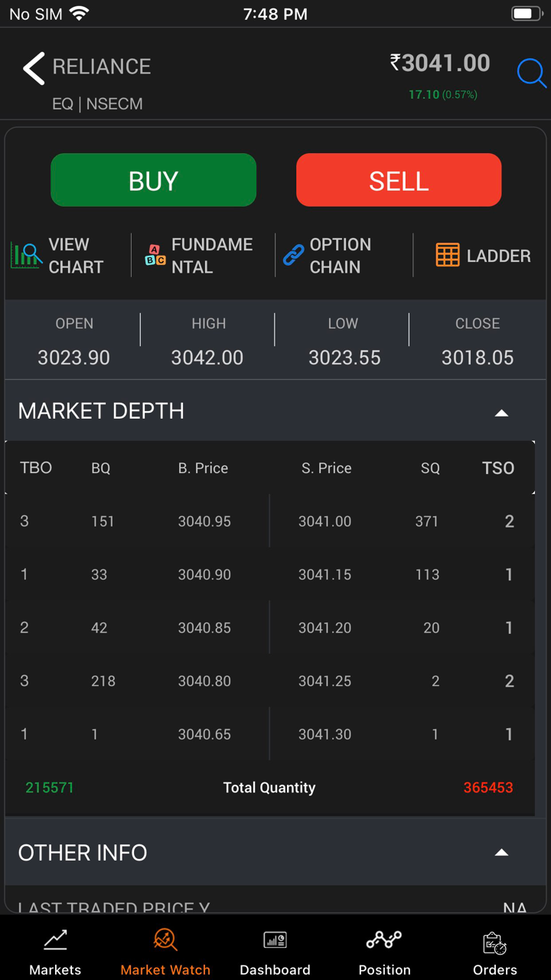551x980 pixels.
Task: Open the search magnifier icon
Action: point(531,73)
